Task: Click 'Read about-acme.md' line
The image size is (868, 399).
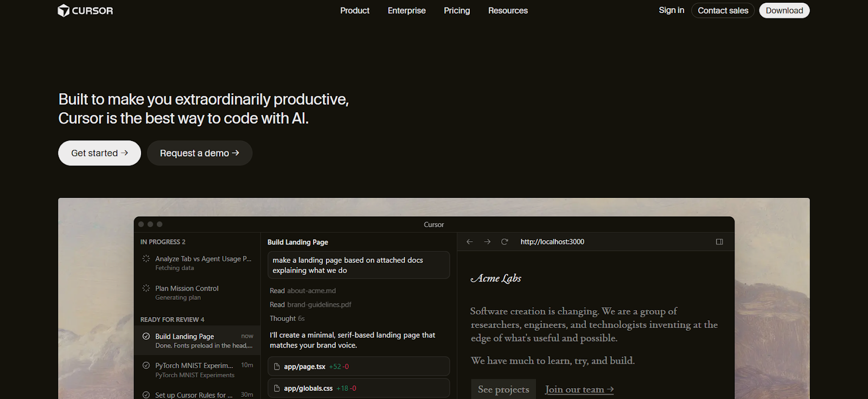Action: (303, 291)
